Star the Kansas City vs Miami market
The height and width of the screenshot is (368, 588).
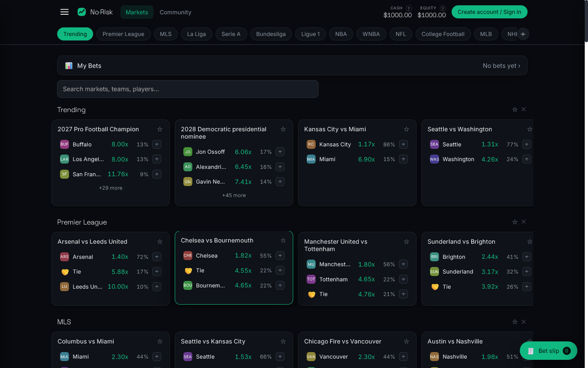tap(407, 129)
